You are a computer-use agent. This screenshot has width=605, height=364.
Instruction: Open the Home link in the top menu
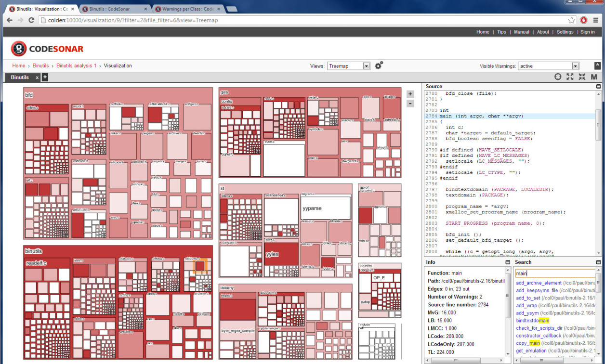pos(483,32)
